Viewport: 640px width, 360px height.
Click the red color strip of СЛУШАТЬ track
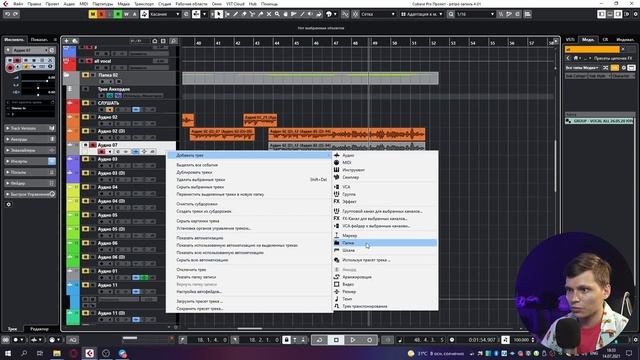73,106
